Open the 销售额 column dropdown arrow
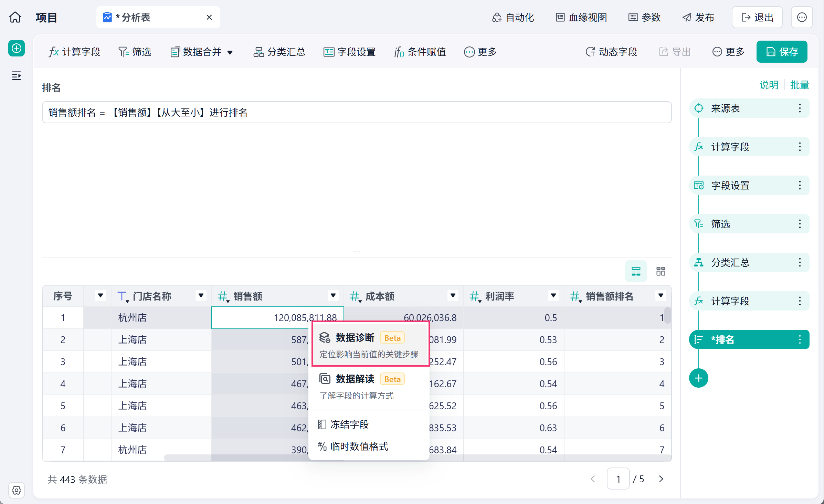 tap(333, 295)
